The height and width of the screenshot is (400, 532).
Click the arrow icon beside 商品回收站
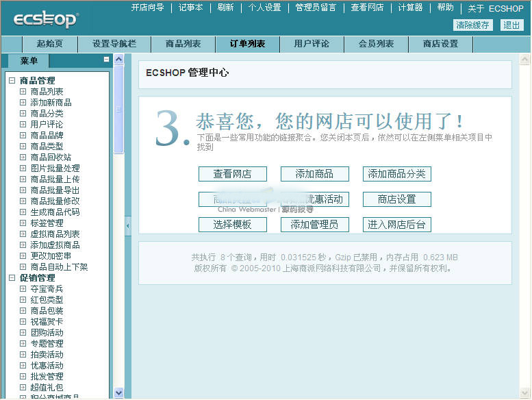coord(23,158)
